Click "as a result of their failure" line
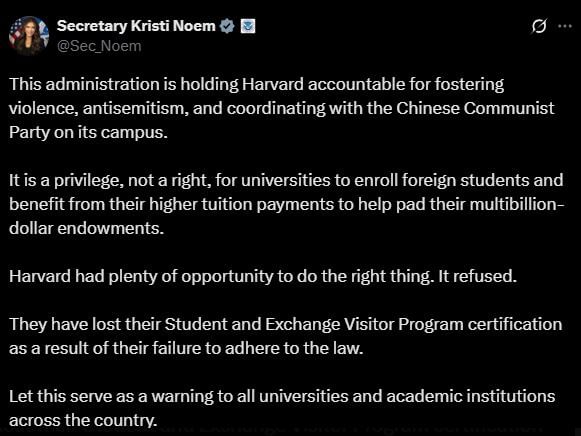581x436 pixels. click(x=186, y=348)
